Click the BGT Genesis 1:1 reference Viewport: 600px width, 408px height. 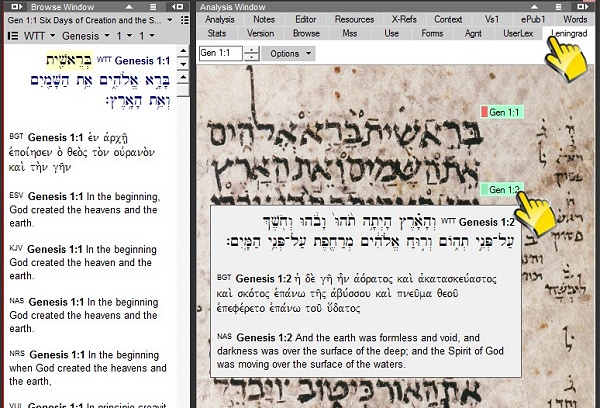point(55,137)
